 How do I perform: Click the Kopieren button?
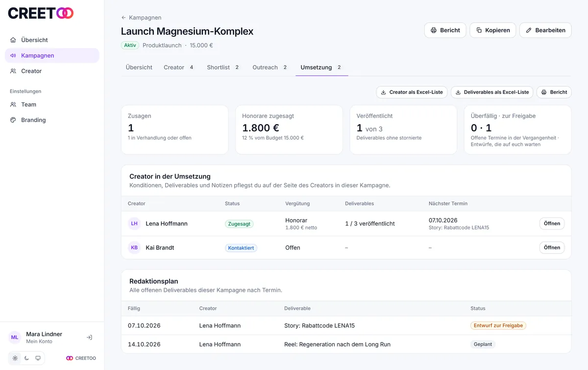coord(492,30)
